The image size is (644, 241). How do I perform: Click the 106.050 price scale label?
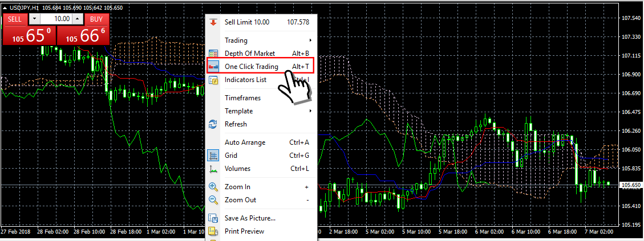pos(631,150)
